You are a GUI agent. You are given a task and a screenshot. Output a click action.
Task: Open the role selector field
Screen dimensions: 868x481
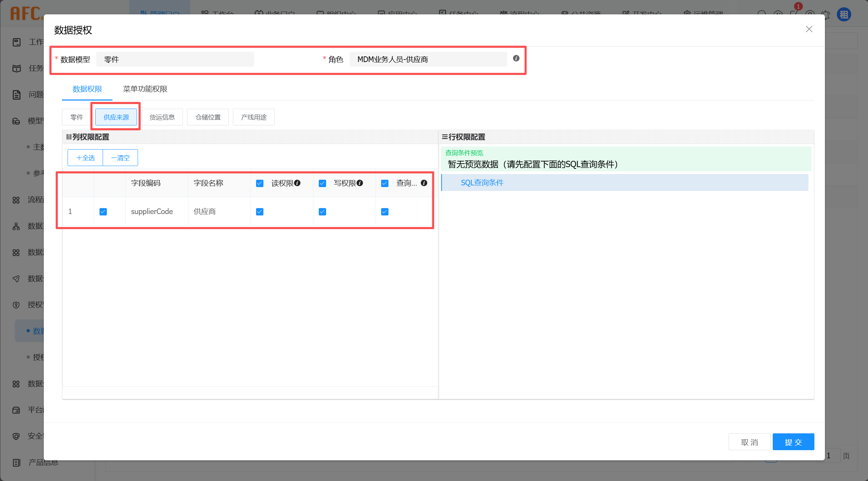428,59
